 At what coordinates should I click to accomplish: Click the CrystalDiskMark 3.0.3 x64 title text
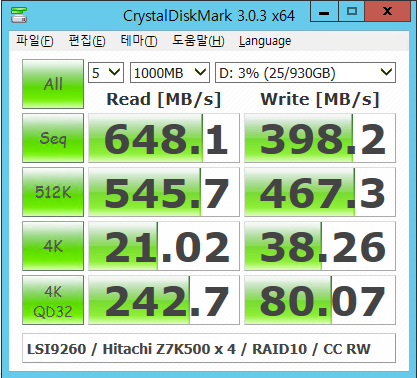pyautogui.click(x=209, y=16)
